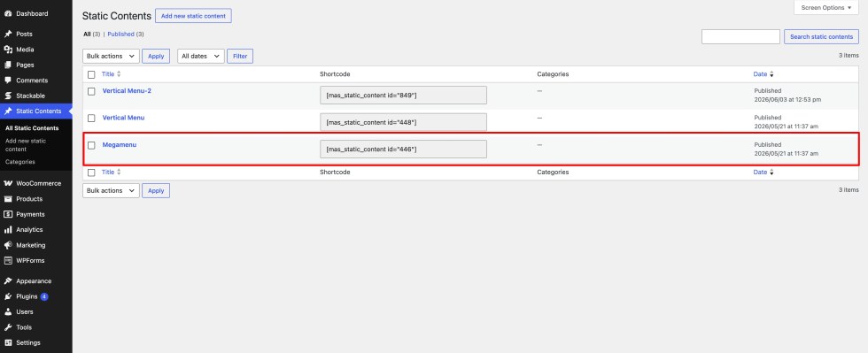Click the WooCommerce logo icon

pos(8,183)
